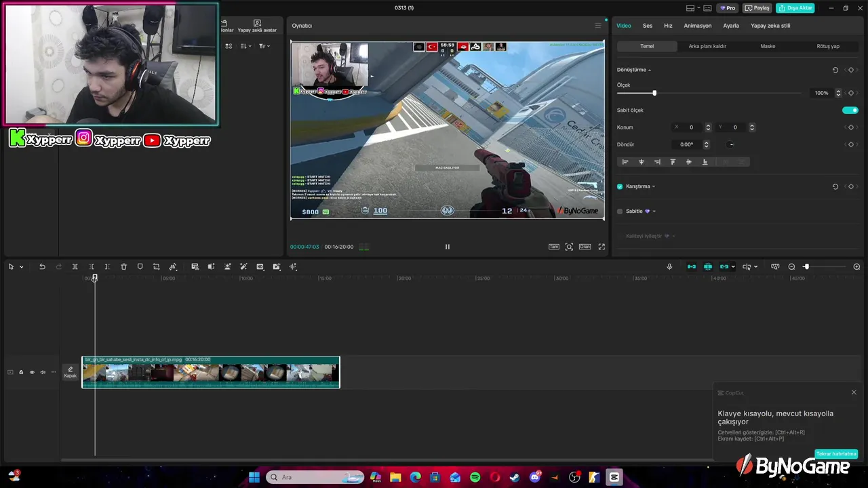Select Arka planı kaldır sub-tab
868x488 pixels.
707,46
